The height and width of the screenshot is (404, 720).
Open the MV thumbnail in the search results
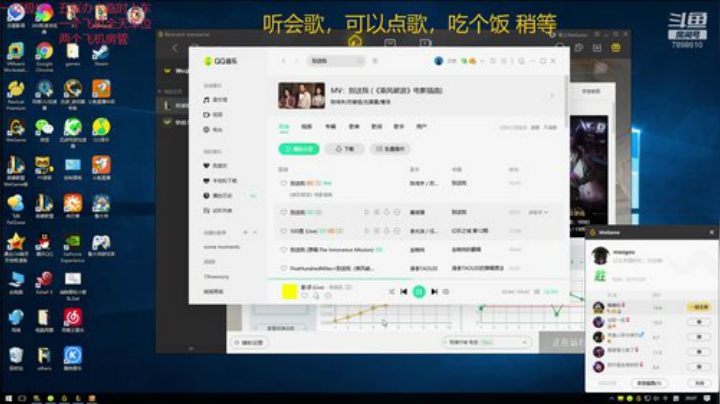tap(301, 95)
